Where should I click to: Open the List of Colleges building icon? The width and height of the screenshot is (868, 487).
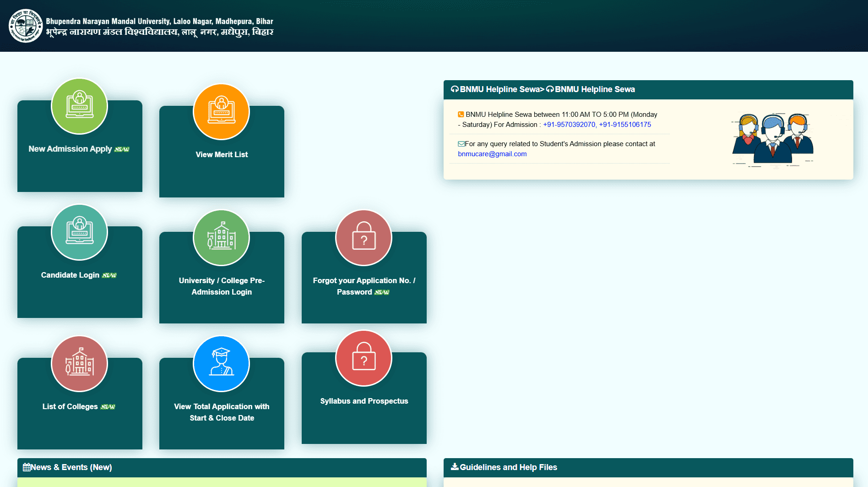[79, 364]
